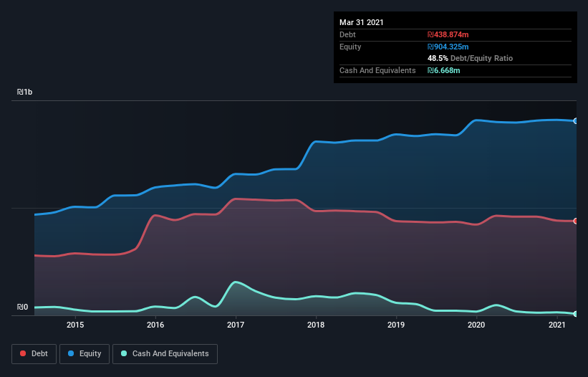Toggle the Debt legend button
588x377 pixels.
(34, 354)
